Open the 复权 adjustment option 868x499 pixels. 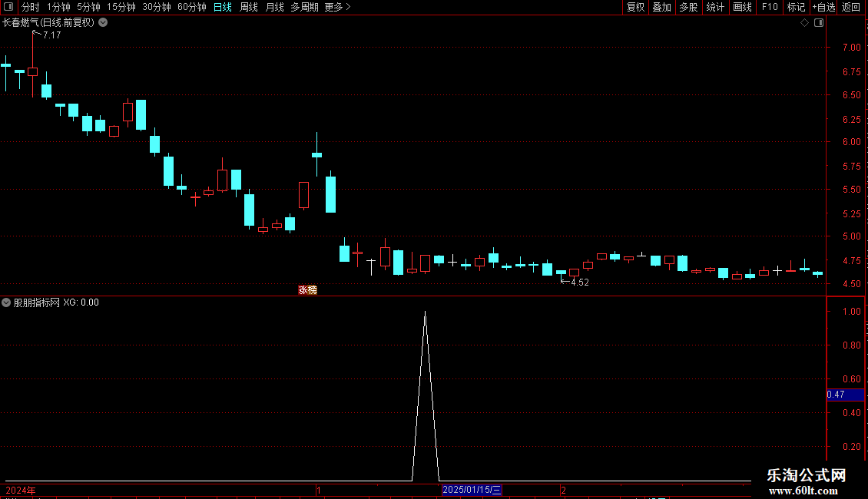(x=635, y=7)
